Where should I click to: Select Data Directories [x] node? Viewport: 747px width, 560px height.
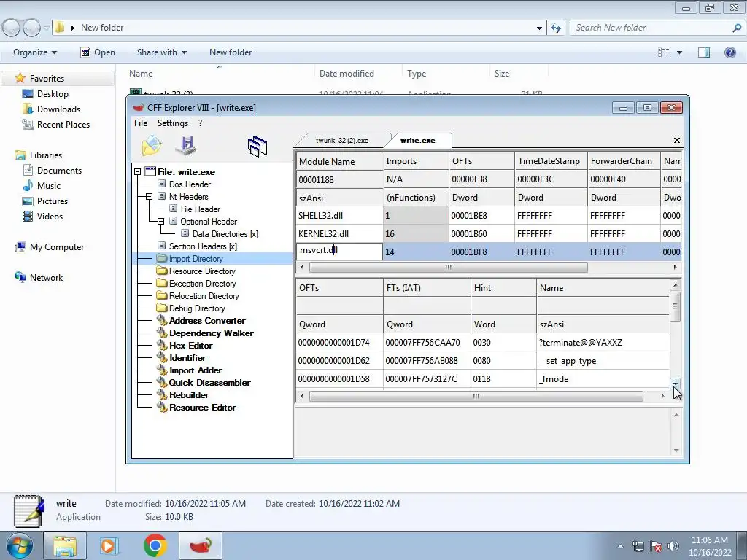[225, 234]
